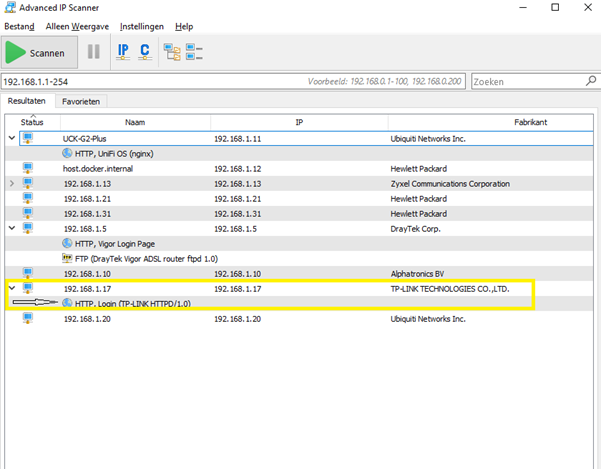The image size is (601, 469).
Task: Open the Alleen Weergave menu
Action: coord(77,26)
